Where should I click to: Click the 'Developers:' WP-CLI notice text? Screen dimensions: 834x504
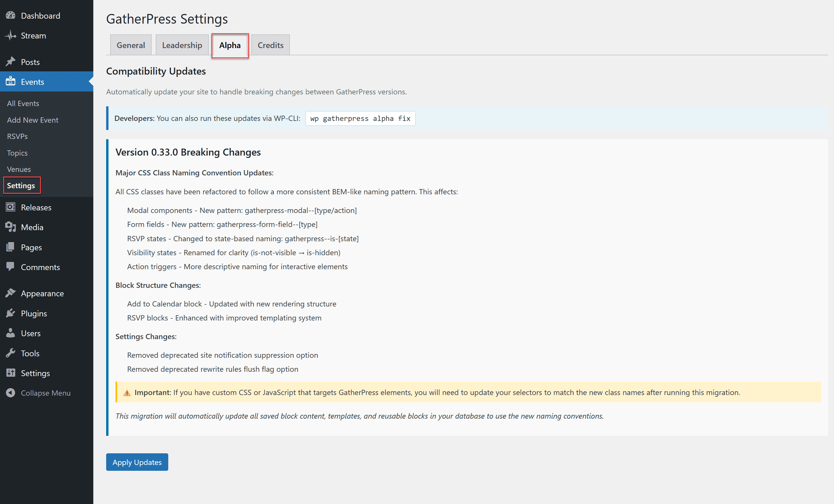coord(207,118)
